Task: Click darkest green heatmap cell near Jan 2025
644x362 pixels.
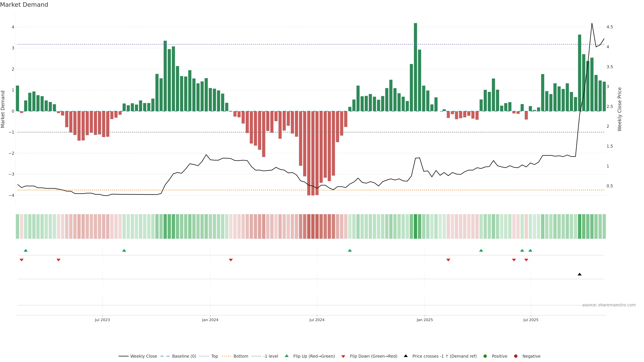Action: tap(416, 226)
